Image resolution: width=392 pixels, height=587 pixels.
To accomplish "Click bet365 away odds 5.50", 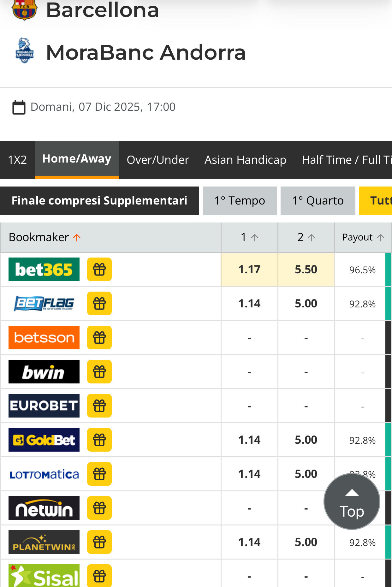I will point(306,270).
